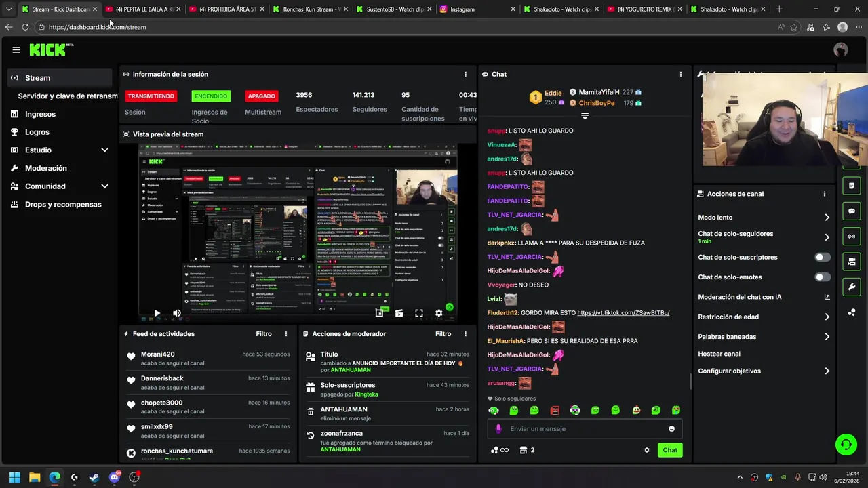868x488 pixels.
Task: Open the emoji picker in the chat input
Action: (672, 428)
